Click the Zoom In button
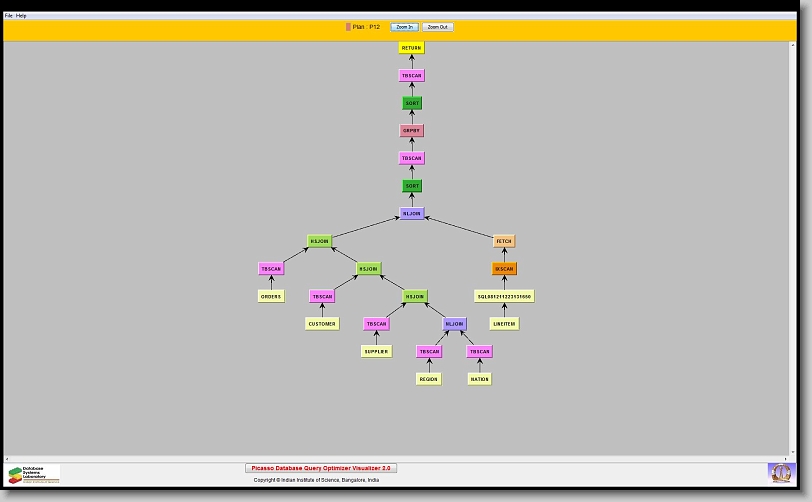 (x=404, y=27)
